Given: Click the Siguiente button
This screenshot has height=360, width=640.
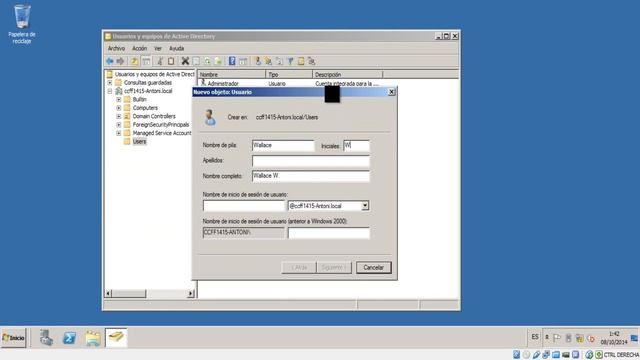Looking at the screenshot, I should [x=334, y=267].
